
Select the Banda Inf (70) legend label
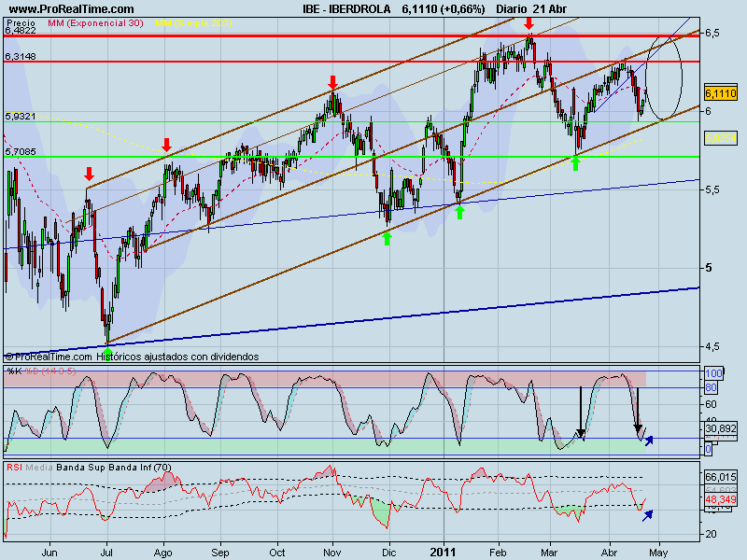tap(140, 468)
